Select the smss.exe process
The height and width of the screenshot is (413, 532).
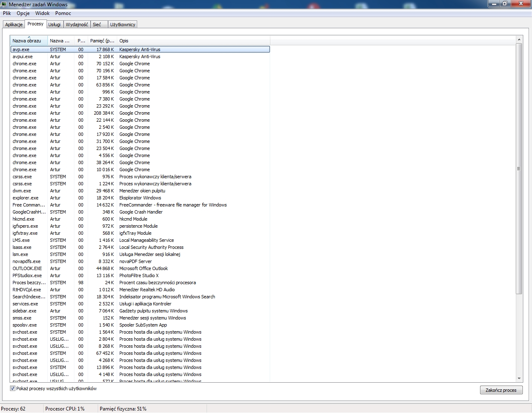click(140, 318)
